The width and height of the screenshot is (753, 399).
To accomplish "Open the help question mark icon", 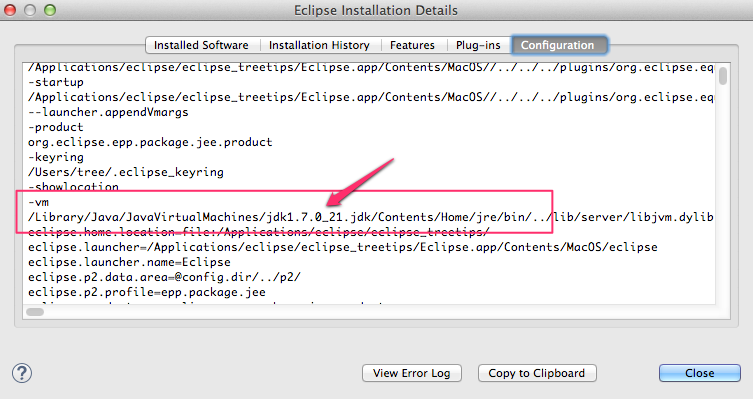I will tap(22, 373).
